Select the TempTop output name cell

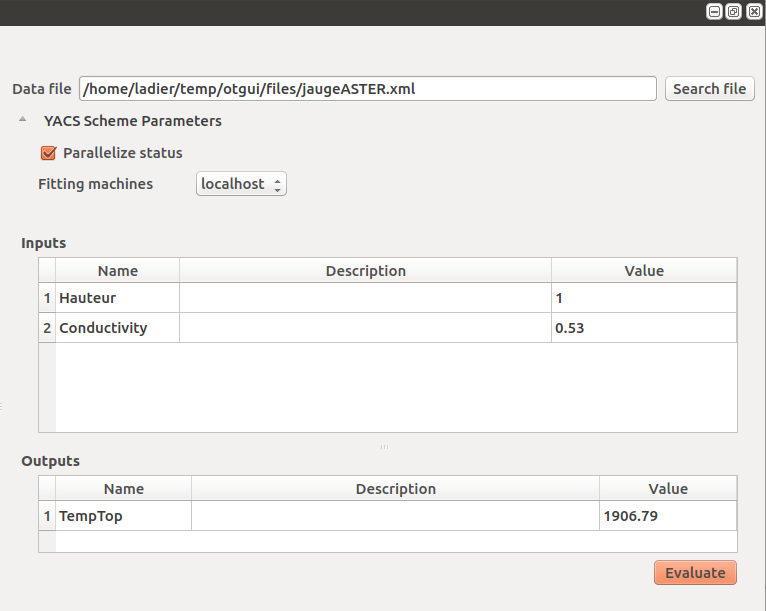(123, 516)
